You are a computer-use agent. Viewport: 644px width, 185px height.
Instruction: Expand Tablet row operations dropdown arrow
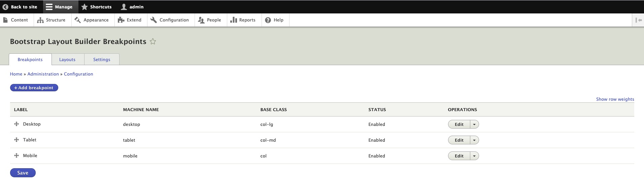[474, 140]
